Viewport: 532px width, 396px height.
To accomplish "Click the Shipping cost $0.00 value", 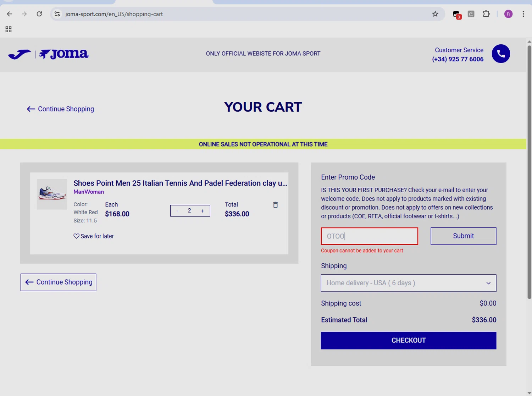I will (x=488, y=303).
